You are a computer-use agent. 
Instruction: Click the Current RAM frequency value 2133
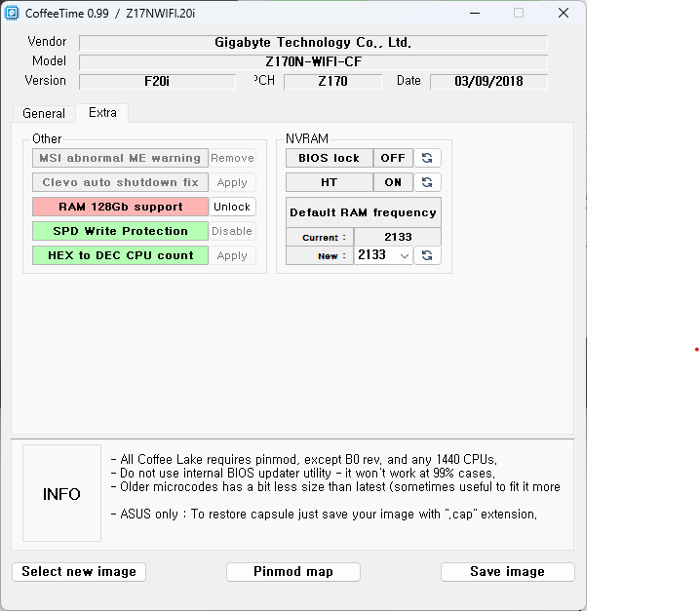(398, 237)
